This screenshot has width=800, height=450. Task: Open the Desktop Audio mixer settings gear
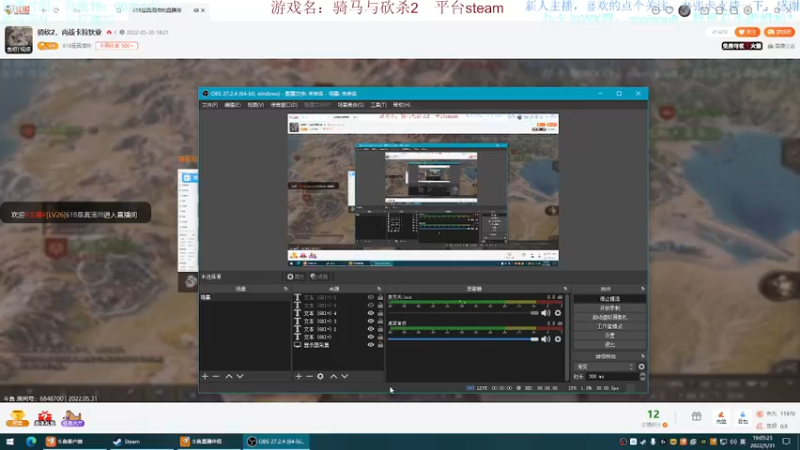558,339
